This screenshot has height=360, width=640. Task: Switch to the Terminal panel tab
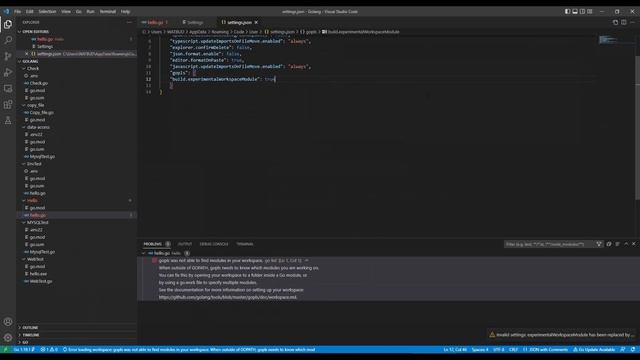pyautogui.click(x=245, y=244)
